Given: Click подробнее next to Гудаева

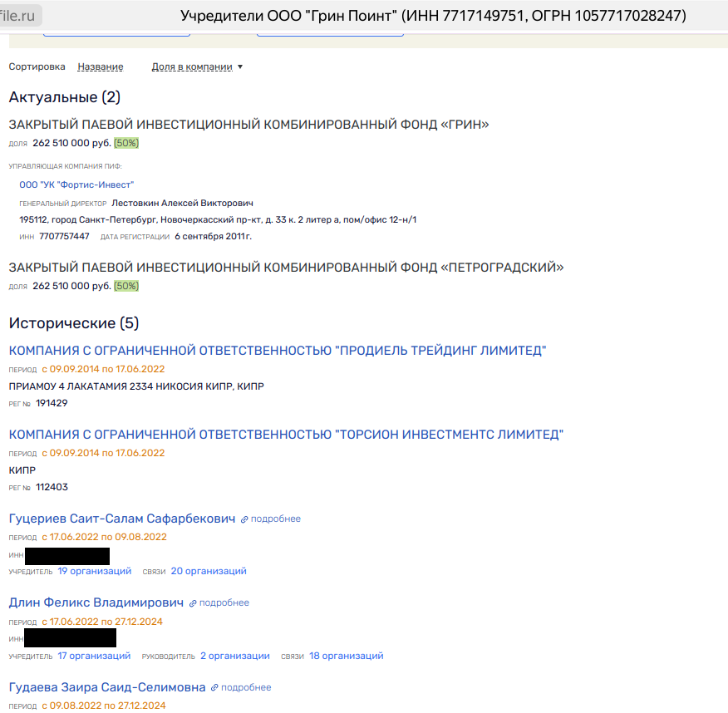Looking at the screenshot, I should click(x=246, y=687).
